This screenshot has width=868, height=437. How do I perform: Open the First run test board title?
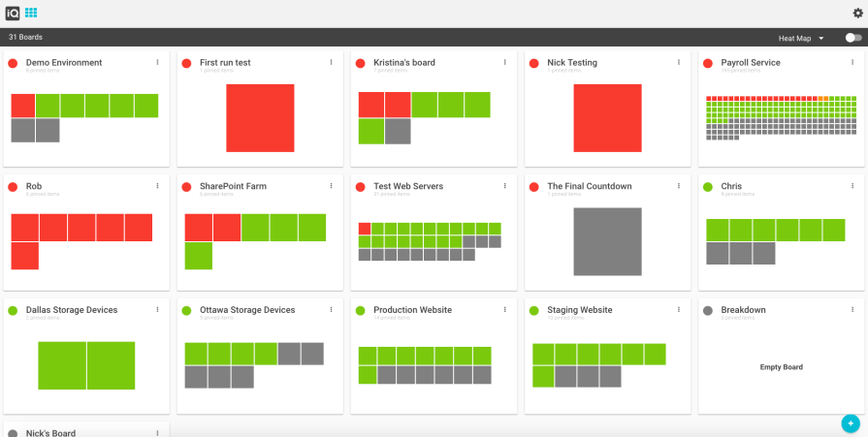(x=225, y=63)
